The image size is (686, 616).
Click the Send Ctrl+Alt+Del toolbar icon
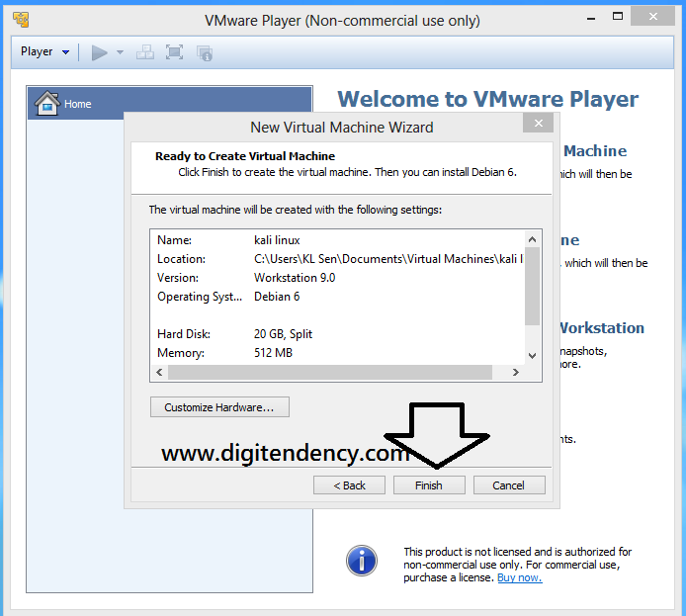click(145, 52)
